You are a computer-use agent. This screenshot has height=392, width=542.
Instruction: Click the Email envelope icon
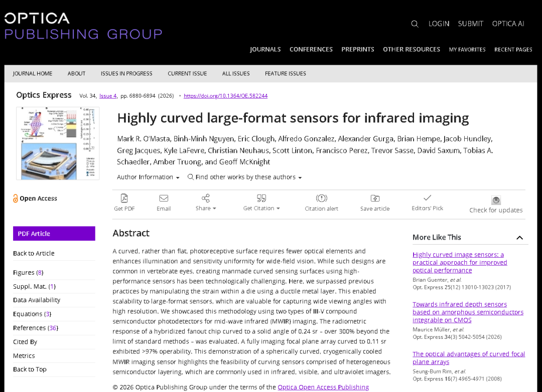point(164,199)
